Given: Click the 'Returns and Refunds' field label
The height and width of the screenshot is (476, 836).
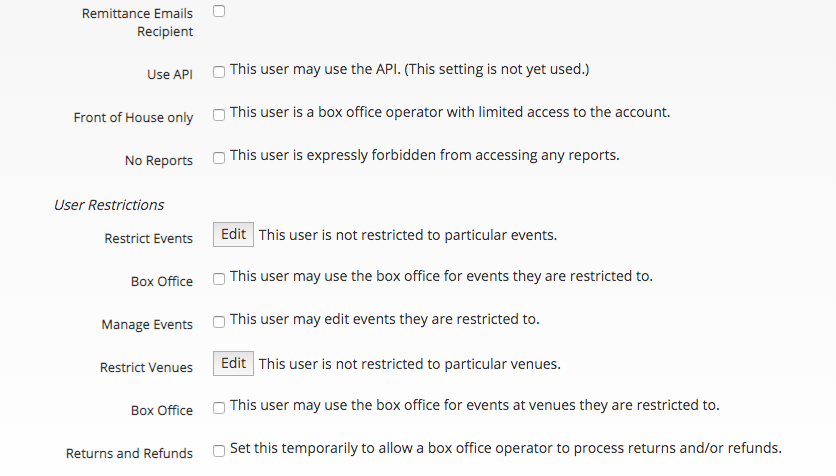Looking at the screenshot, I should click(x=129, y=453).
